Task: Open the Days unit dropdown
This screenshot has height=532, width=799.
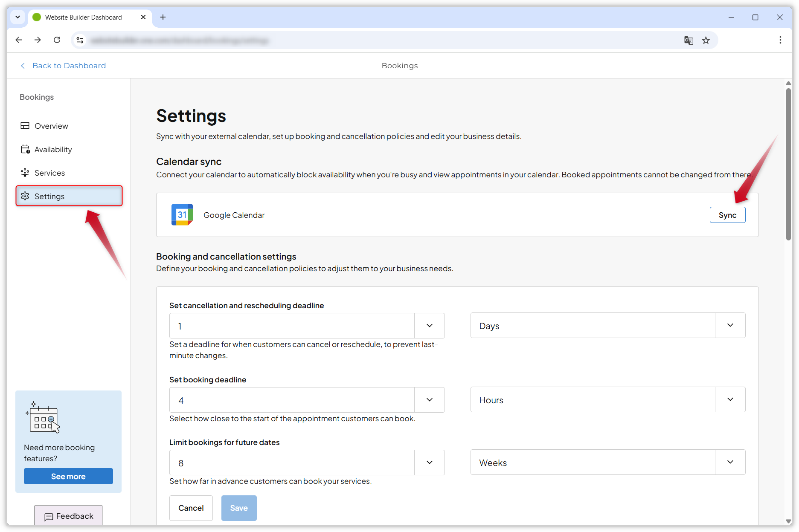Action: pyautogui.click(x=730, y=325)
